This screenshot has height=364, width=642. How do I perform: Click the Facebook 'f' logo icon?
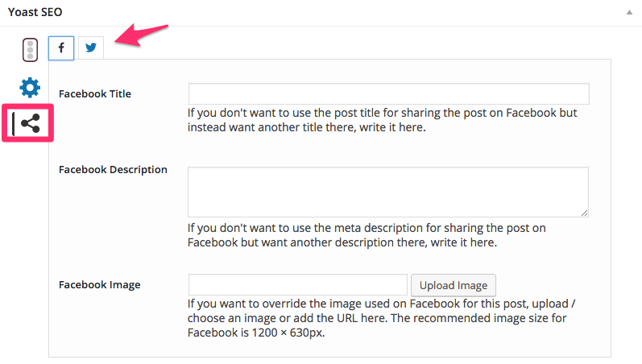(x=61, y=48)
